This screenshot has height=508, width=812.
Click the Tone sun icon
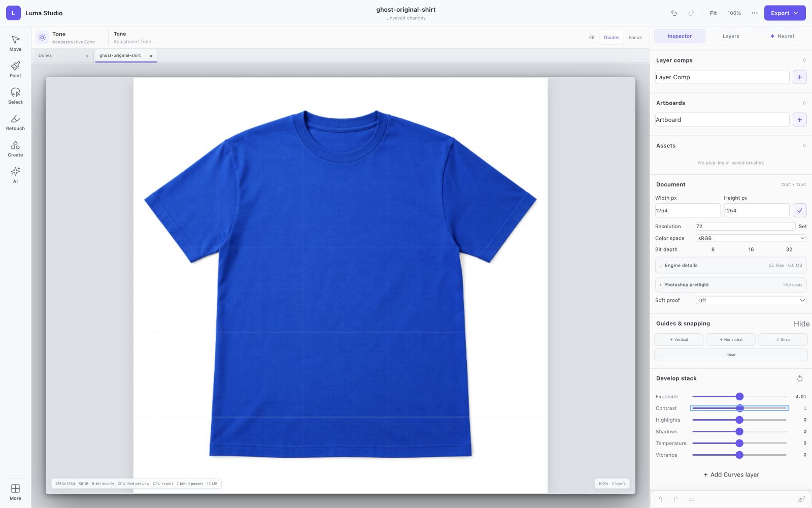(x=42, y=38)
